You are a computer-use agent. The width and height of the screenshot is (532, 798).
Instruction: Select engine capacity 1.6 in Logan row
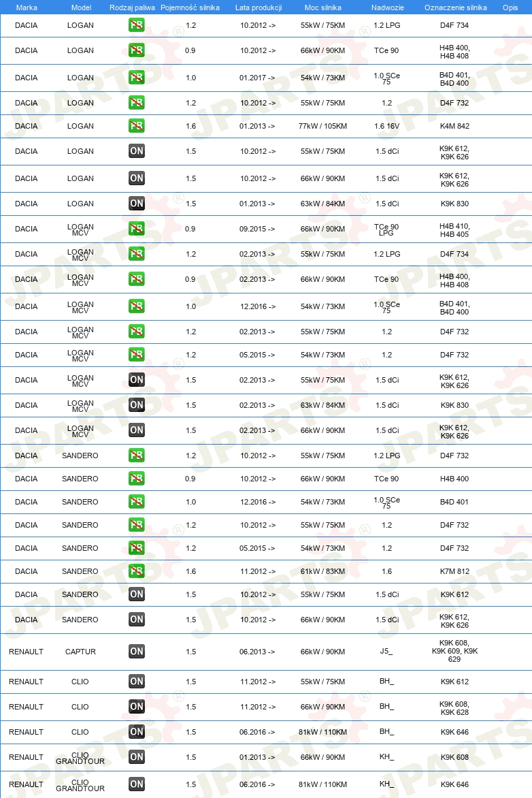pyautogui.click(x=190, y=126)
